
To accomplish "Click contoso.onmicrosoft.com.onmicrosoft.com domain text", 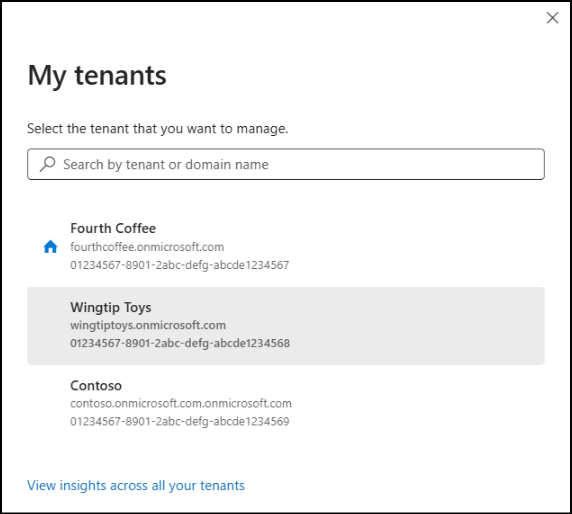I will coord(181,403).
